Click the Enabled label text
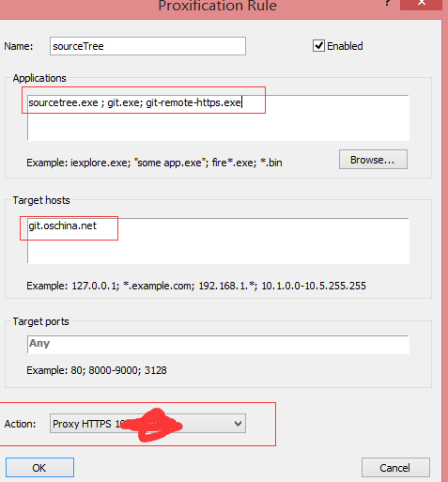 click(x=345, y=46)
